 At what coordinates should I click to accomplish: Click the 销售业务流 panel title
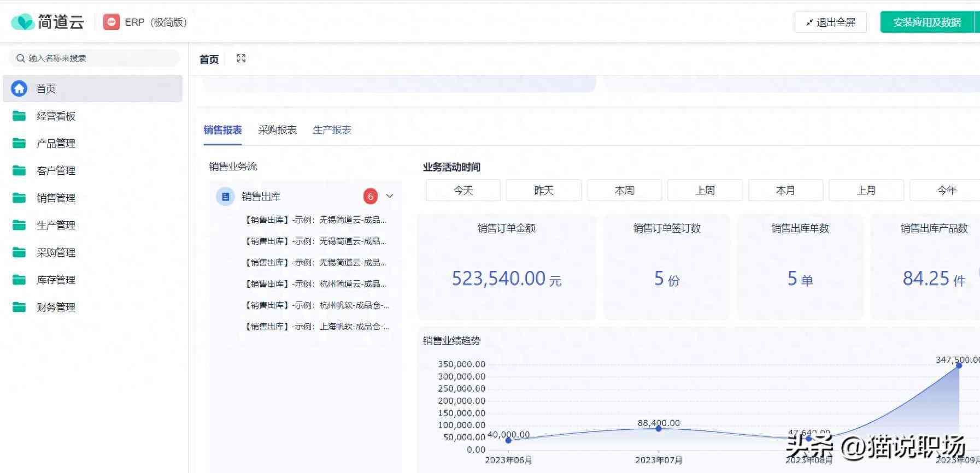pyautogui.click(x=233, y=167)
